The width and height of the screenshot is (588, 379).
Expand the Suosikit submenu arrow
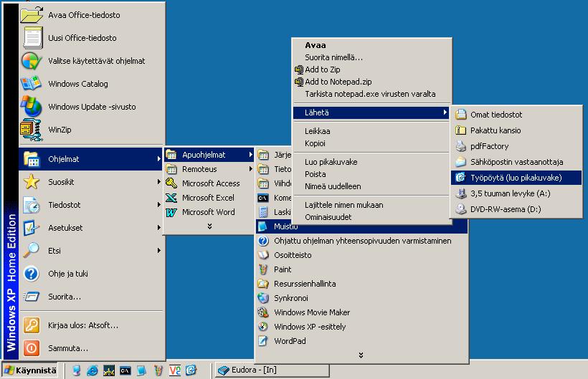[x=159, y=182]
